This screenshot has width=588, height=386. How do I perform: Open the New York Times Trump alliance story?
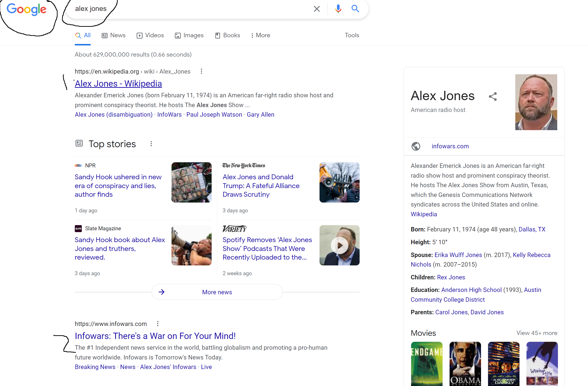(x=261, y=186)
